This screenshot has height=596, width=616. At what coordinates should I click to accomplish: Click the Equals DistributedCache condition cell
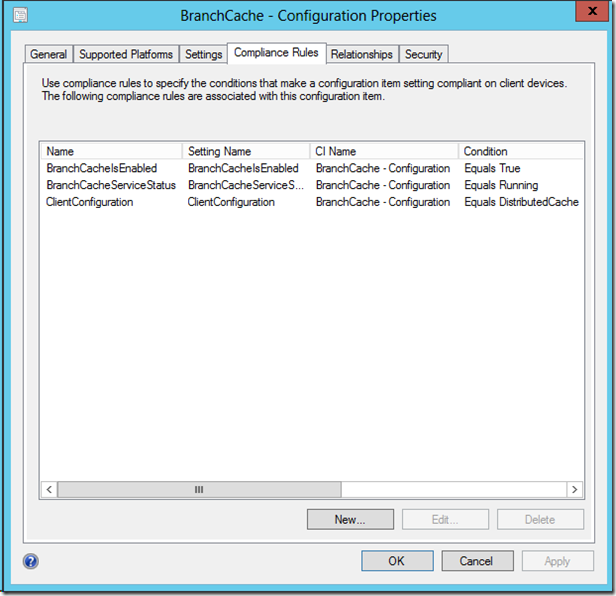tap(521, 202)
